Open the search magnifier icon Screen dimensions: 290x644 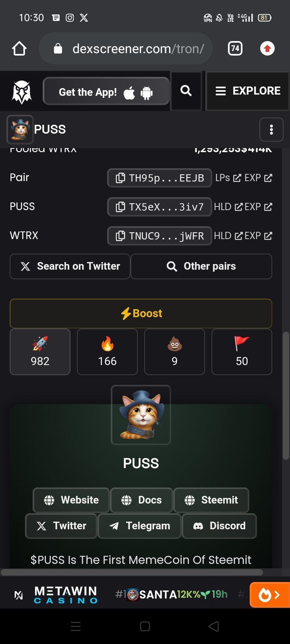click(186, 91)
